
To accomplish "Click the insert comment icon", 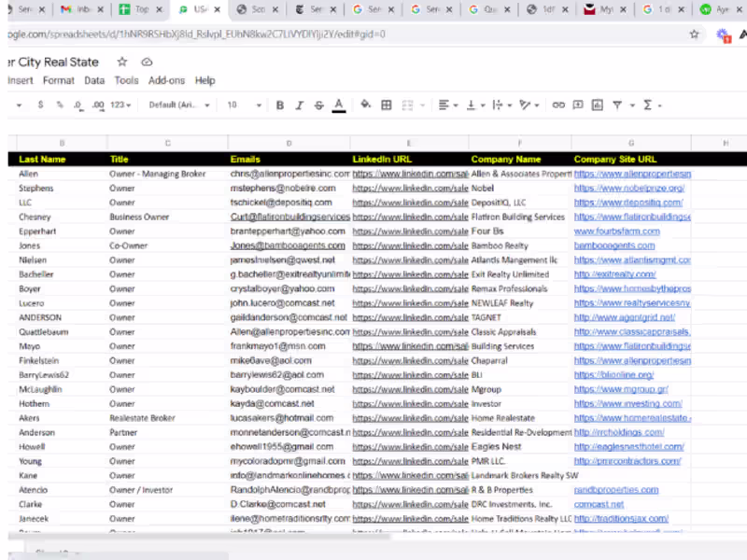I will [x=579, y=105].
